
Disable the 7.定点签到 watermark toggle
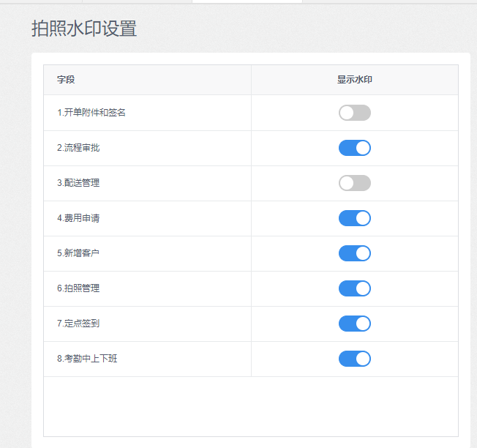pos(354,324)
